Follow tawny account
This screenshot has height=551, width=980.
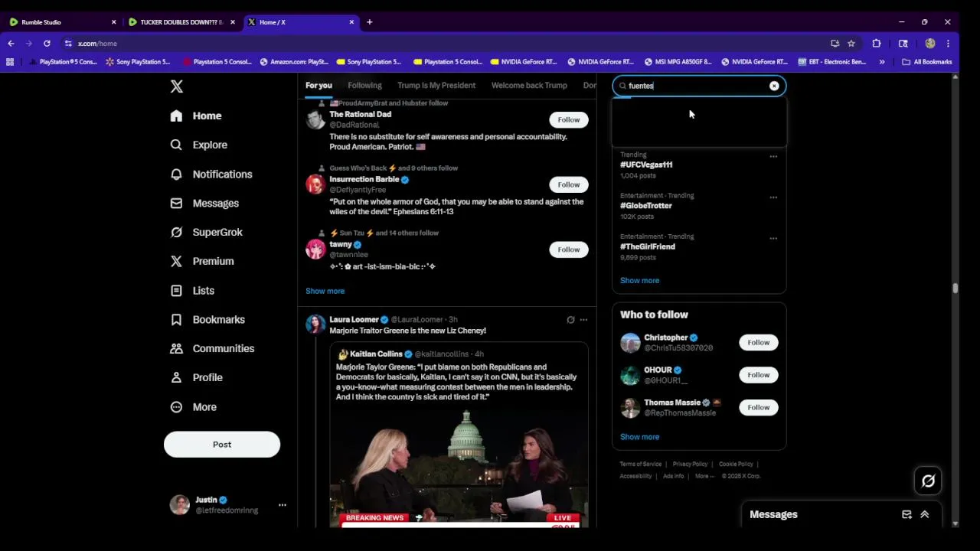pyautogui.click(x=569, y=249)
